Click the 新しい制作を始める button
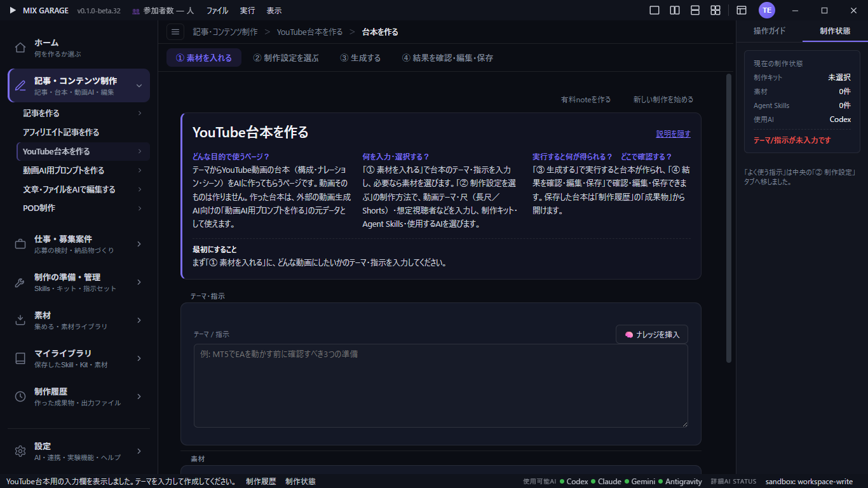 click(x=663, y=100)
